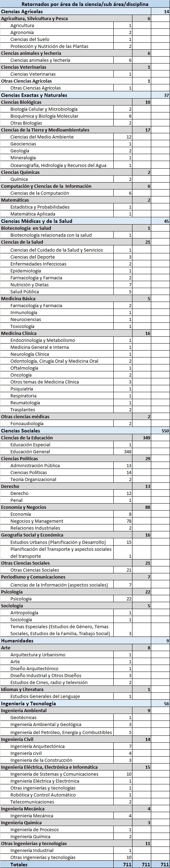This screenshot has height=868, width=170.
Task: Click the Ciencias Agrícolas category row
Action: point(85,11)
